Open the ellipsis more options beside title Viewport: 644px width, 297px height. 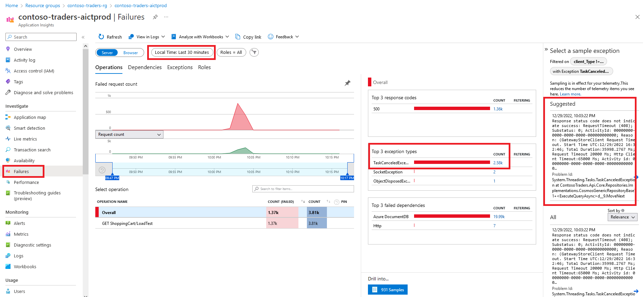point(166,17)
